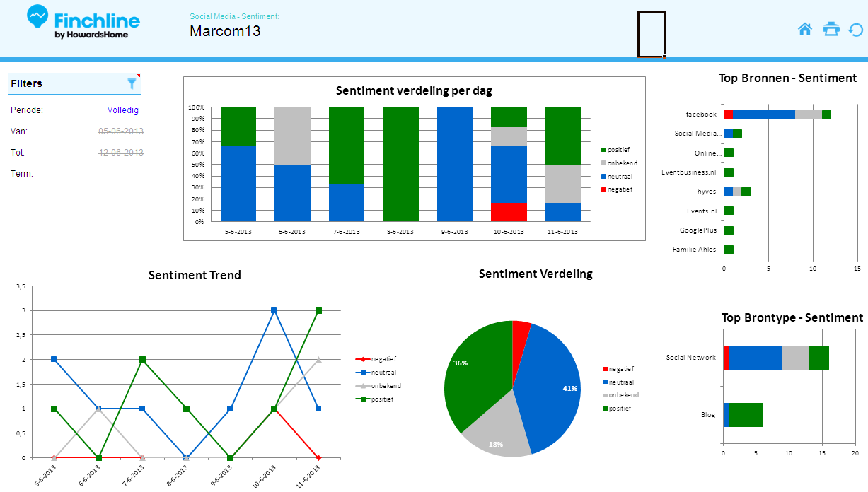Screen dimensions: 868x492
Task: Click onbekend legend entry of the pie chart
Action: [620, 395]
